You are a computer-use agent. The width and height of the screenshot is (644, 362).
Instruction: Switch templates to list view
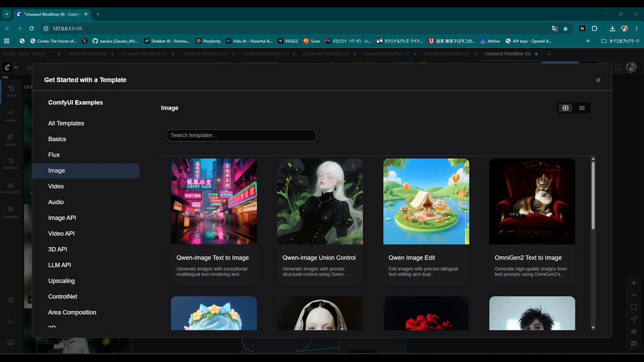pos(582,108)
